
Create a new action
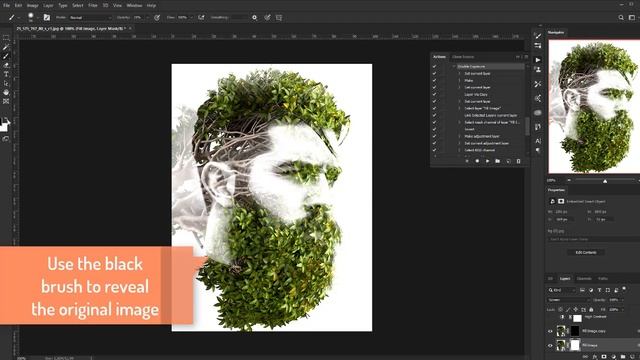tap(508, 161)
